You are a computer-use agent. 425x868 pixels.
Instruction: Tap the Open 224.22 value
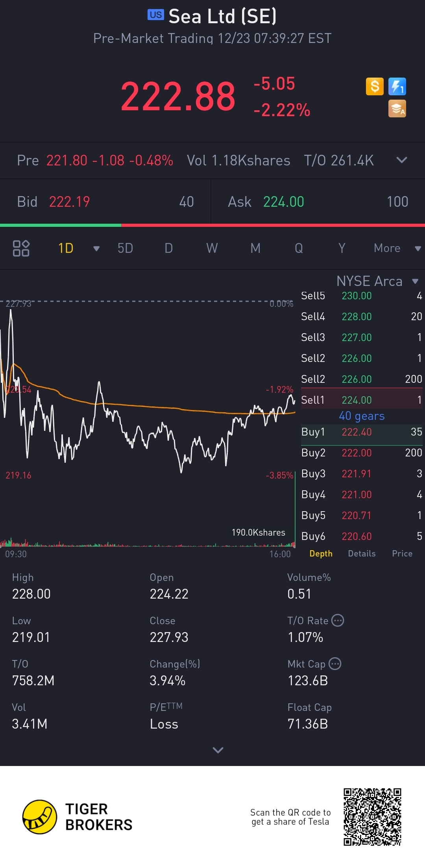(x=169, y=594)
